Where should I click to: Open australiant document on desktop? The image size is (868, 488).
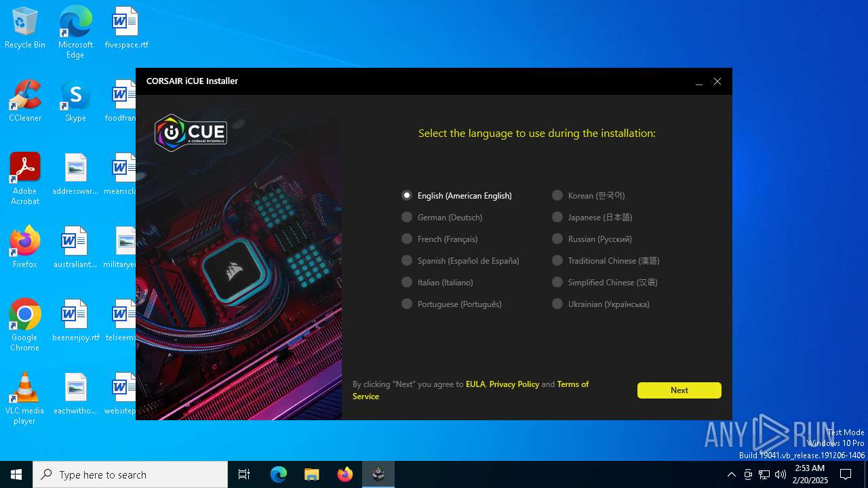tap(75, 248)
